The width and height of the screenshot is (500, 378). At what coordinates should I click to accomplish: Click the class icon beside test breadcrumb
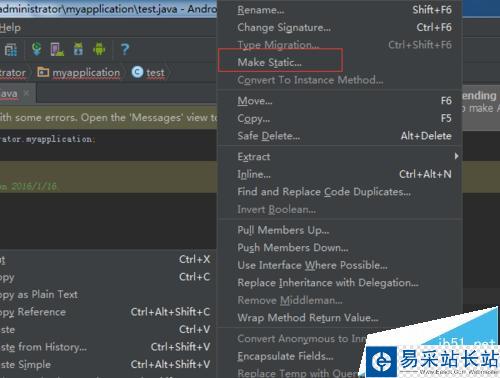137,72
